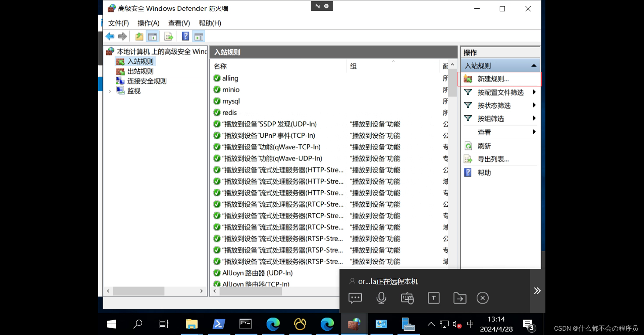Click 刷新 action

[484, 146]
